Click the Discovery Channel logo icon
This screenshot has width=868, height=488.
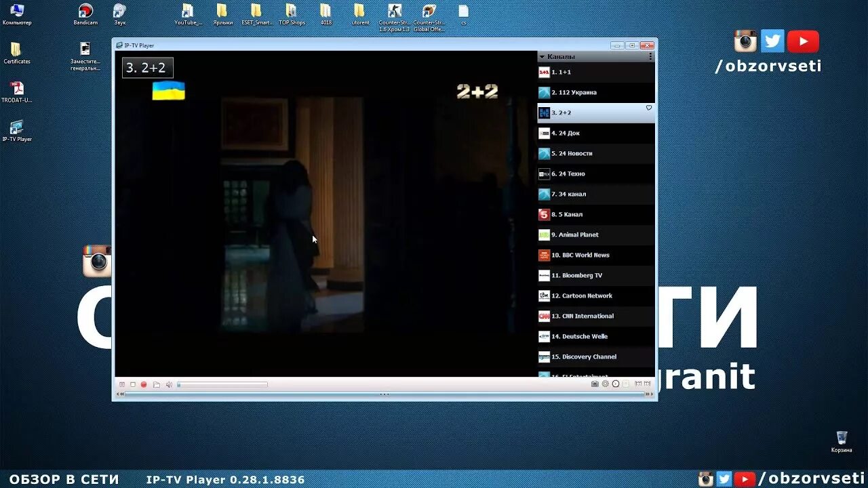[544, 357]
